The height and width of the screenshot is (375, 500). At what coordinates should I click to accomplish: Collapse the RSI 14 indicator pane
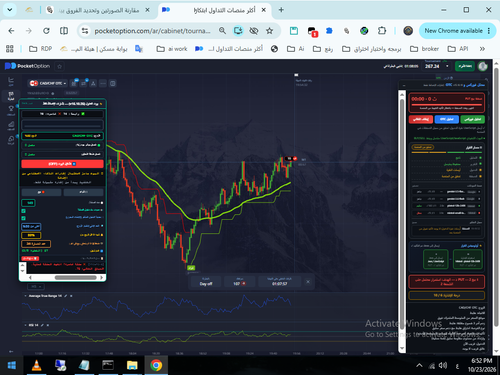coord(25,325)
